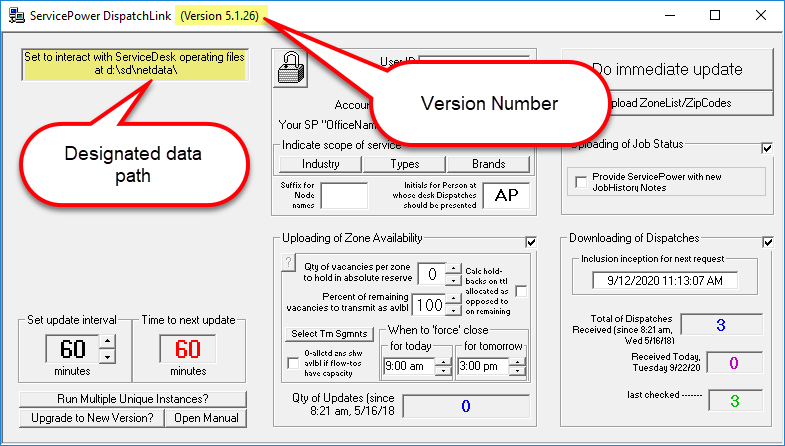Image resolution: width=785 pixels, height=446 pixels.
Task: Enable Provide ServicePower with new JobHistory Notes
Action: click(x=582, y=181)
